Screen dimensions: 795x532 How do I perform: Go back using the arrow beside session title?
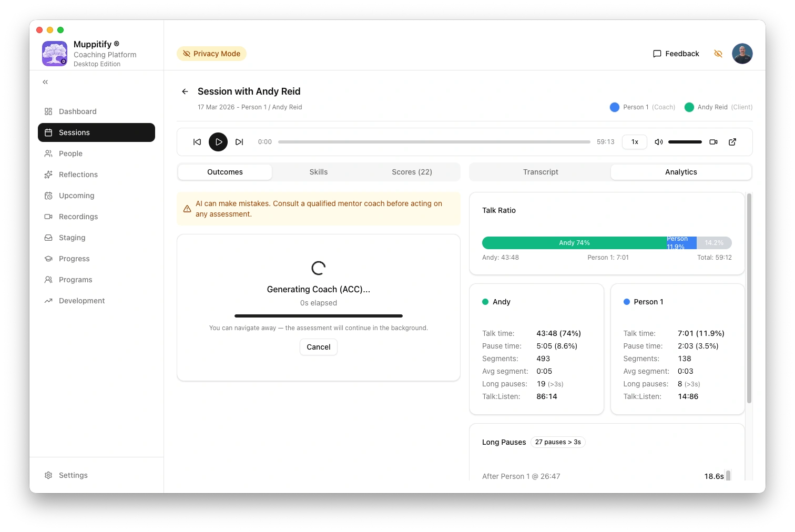coord(185,91)
